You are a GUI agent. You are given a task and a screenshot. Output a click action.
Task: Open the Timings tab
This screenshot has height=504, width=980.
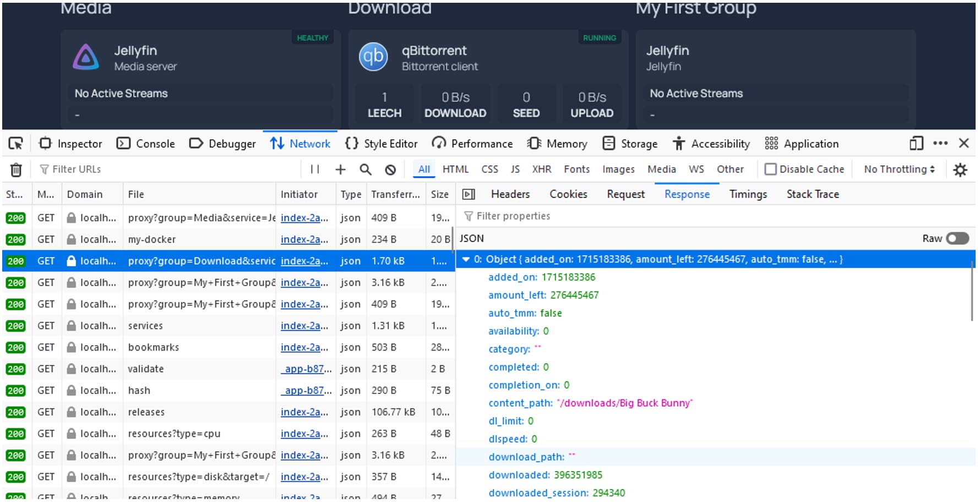pos(748,194)
